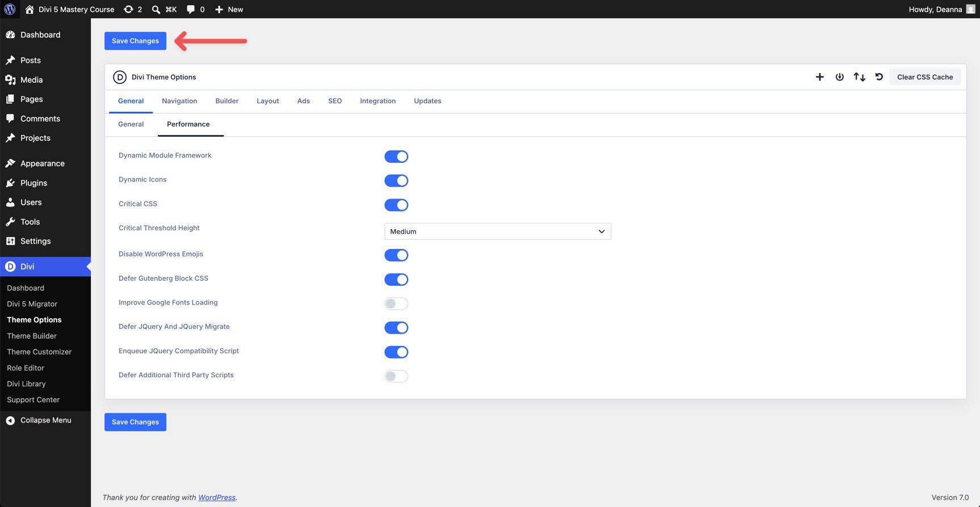Turn off Critical CSS switch
Screen dimensions: 980x507
(x=396, y=205)
